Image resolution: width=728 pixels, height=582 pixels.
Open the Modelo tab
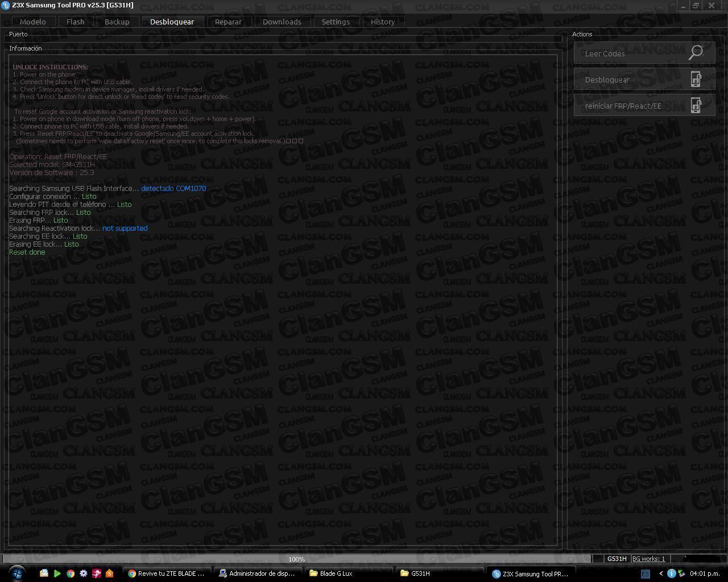click(x=33, y=22)
